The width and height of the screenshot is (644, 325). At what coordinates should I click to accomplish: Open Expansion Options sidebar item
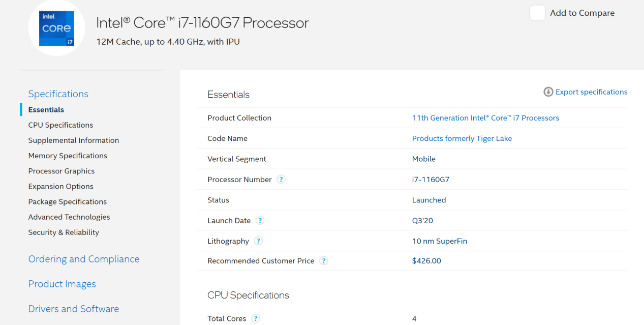pos(61,186)
